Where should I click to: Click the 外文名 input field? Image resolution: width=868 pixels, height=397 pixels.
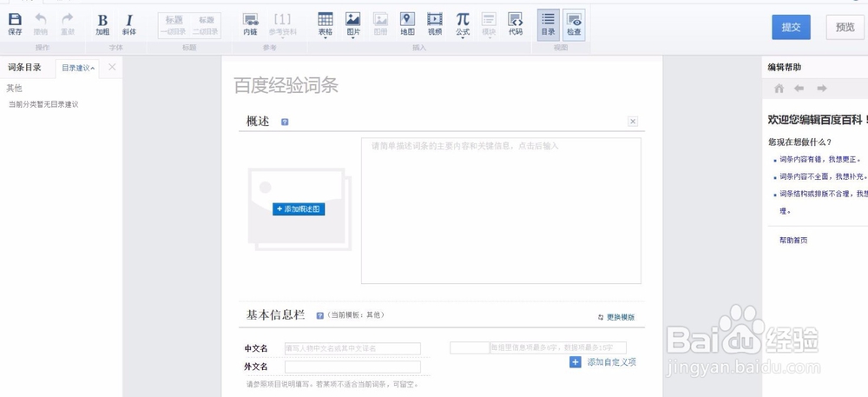tap(352, 367)
